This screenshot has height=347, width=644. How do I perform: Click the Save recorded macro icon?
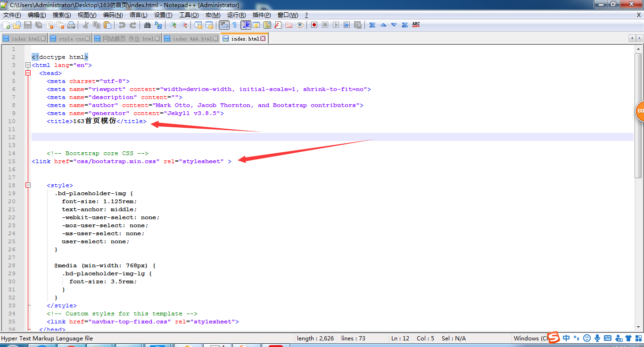click(357, 25)
